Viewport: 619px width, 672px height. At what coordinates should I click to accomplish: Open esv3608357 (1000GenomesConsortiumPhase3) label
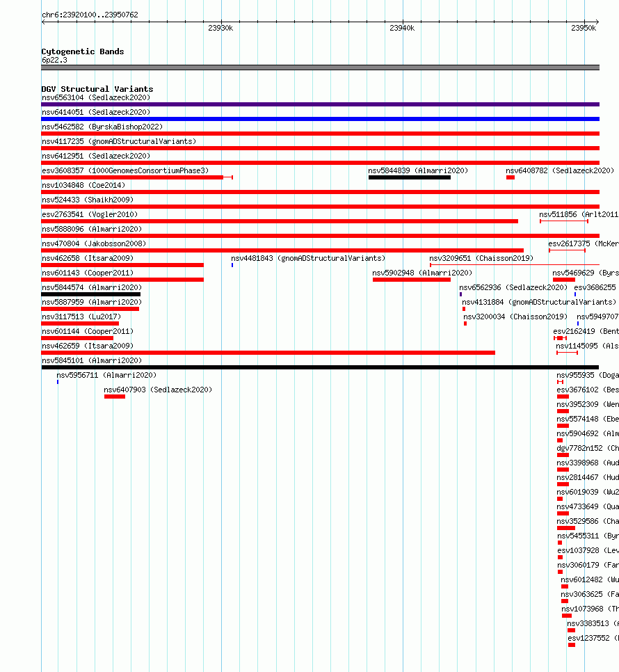coord(125,170)
